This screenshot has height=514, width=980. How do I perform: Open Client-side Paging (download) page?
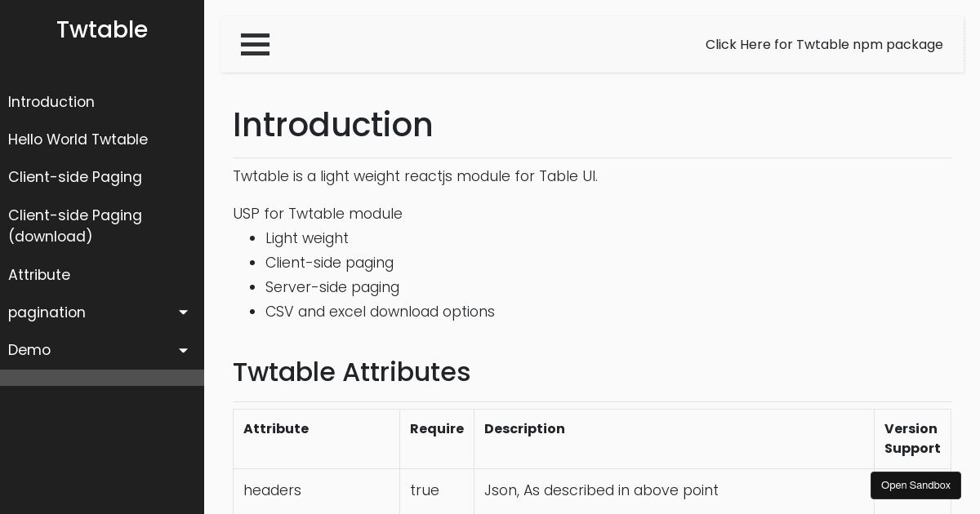click(75, 226)
